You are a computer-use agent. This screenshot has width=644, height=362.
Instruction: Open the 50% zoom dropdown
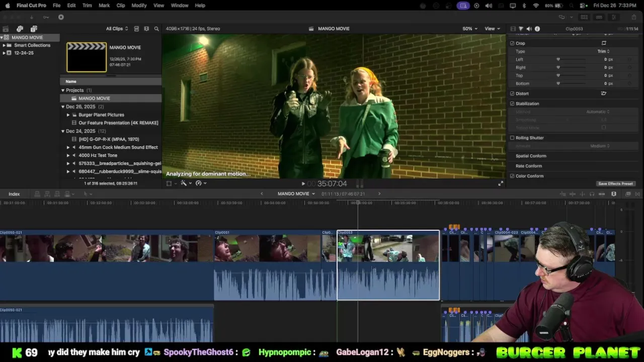pyautogui.click(x=470, y=29)
